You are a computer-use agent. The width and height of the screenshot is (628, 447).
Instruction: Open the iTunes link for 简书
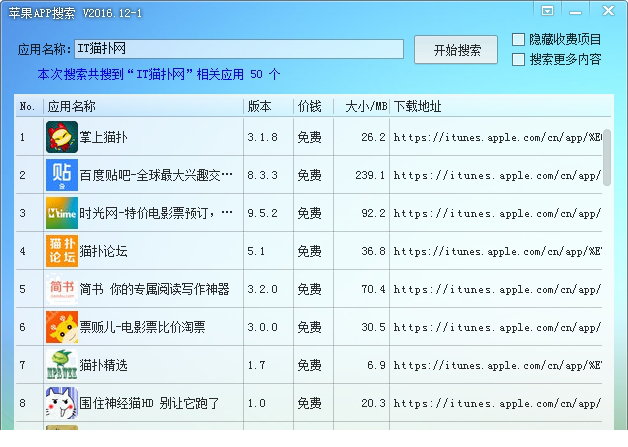(497, 289)
